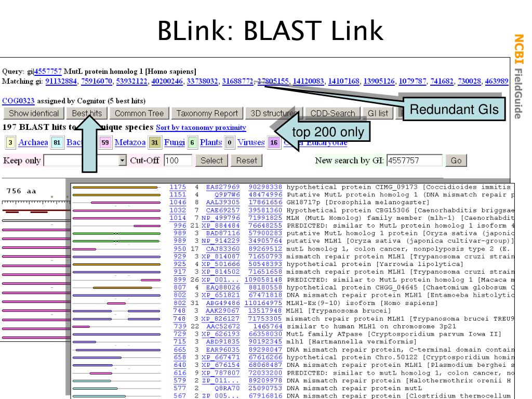
Task: Click the New search by GI field
Action: [414, 161]
